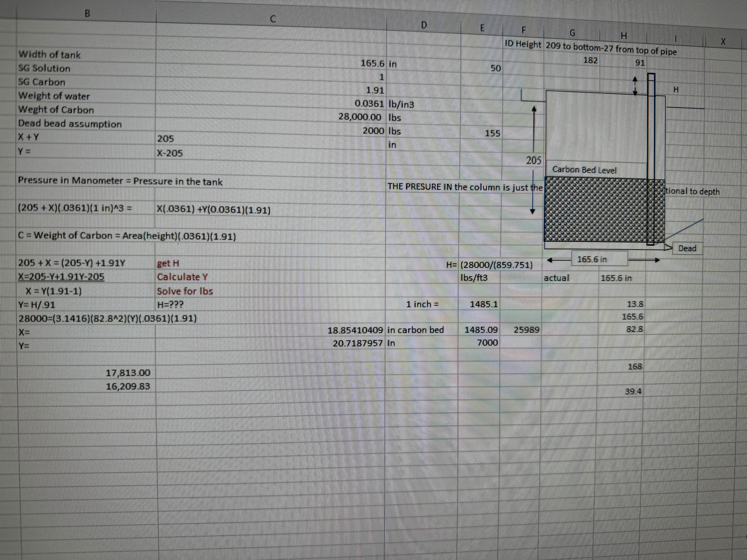Select column D header
The height and width of the screenshot is (560, 747).
[424, 25]
